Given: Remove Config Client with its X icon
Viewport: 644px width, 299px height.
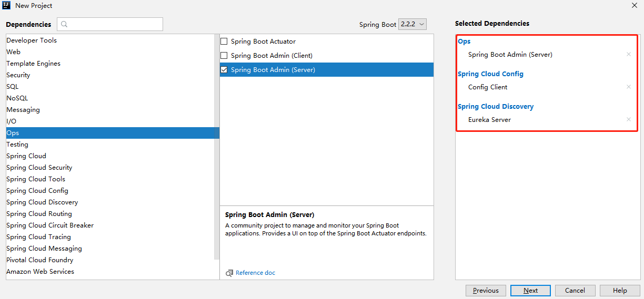Looking at the screenshot, I should coord(628,87).
